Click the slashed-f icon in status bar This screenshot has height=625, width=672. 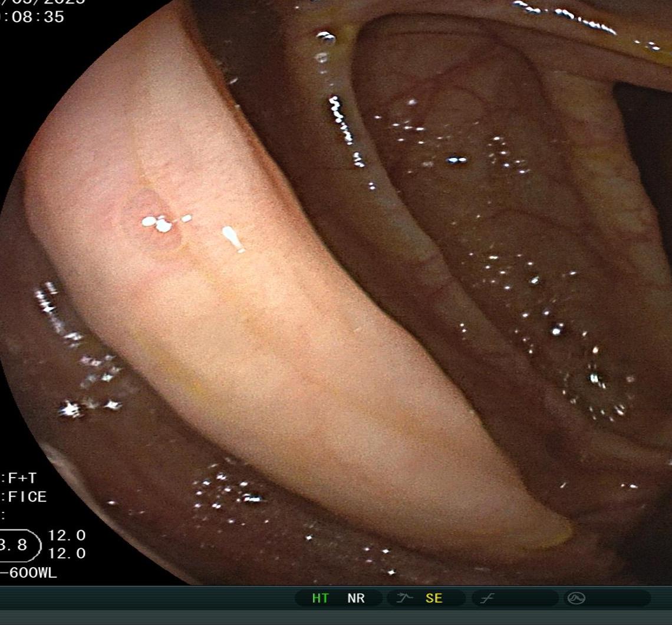487,598
